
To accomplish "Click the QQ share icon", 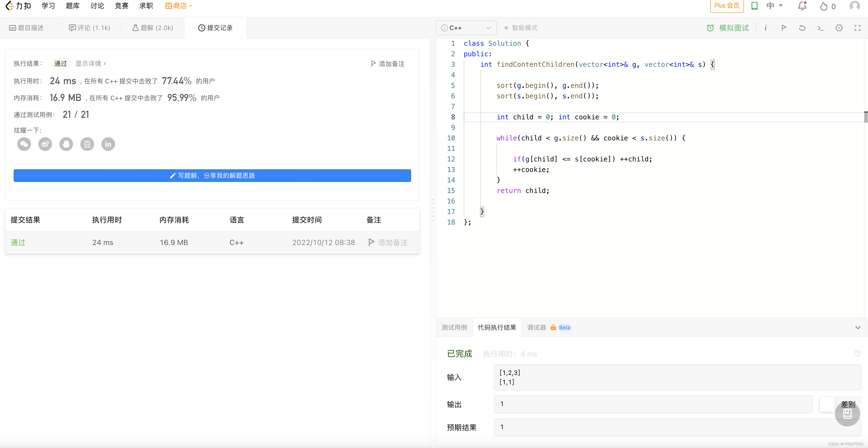I will [x=66, y=144].
